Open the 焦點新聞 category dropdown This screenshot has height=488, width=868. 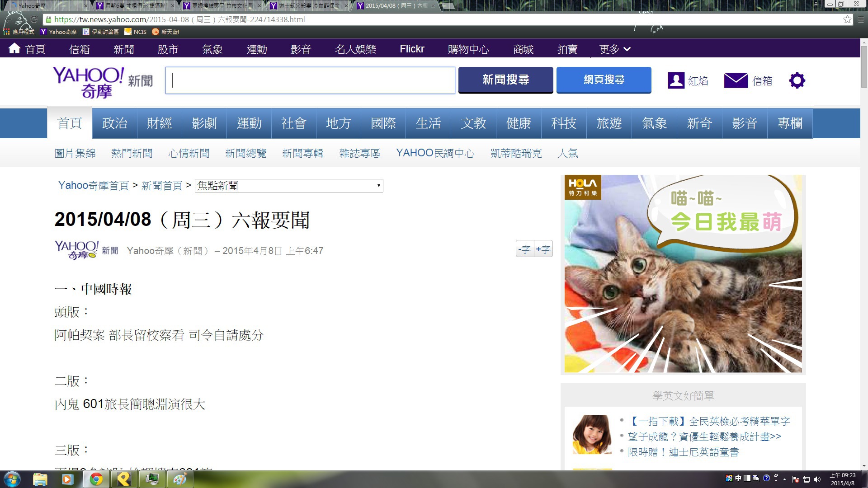[x=289, y=186]
